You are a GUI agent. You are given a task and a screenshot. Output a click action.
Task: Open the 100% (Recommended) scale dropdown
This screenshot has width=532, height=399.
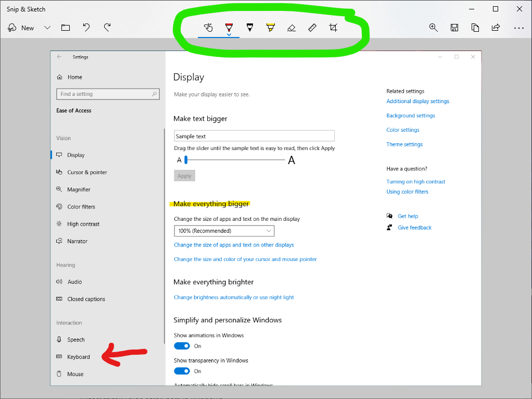click(224, 231)
